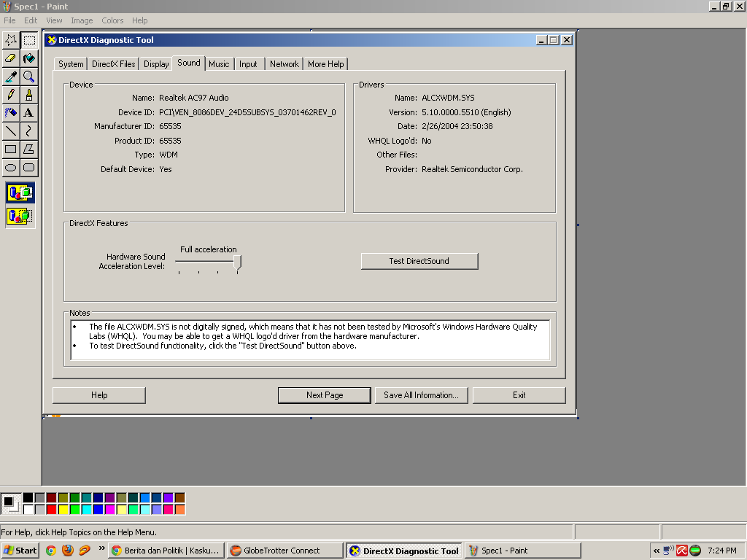Pick the red color swatch
747x560 pixels.
pyautogui.click(x=52, y=510)
